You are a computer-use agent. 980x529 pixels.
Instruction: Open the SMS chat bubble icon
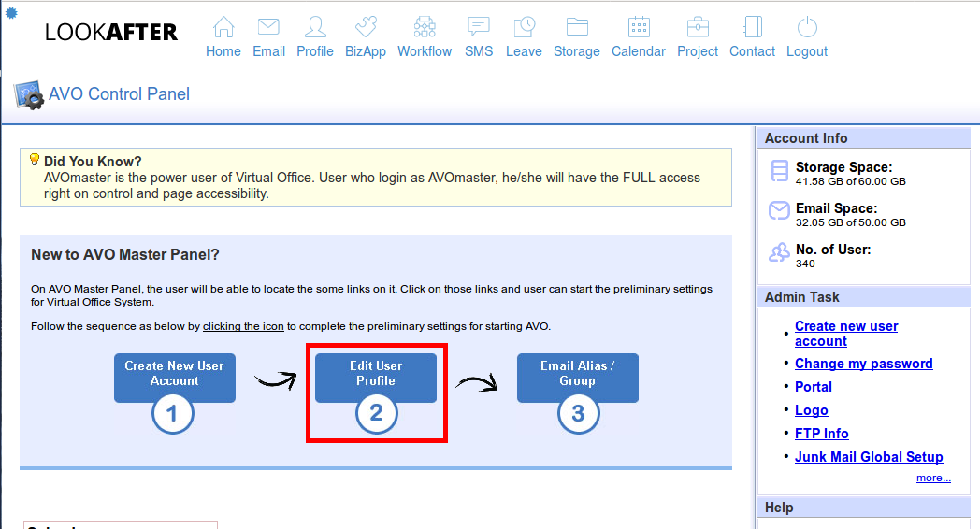tap(479, 27)
